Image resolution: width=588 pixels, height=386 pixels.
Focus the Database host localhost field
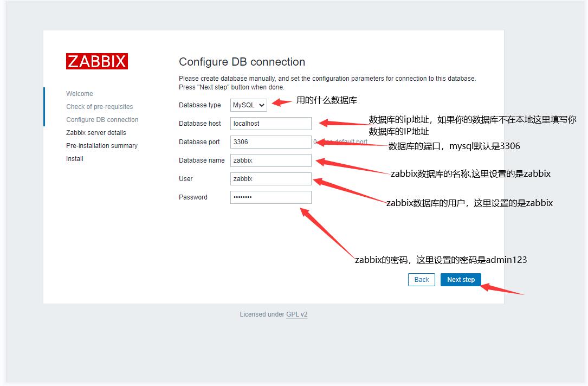(271, 124)
